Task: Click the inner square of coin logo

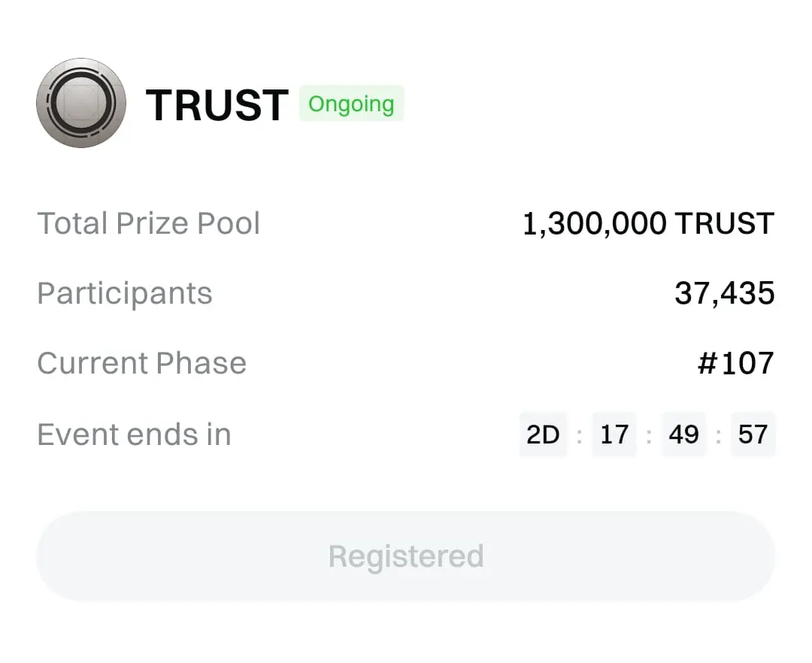Action: coord(81,103)
